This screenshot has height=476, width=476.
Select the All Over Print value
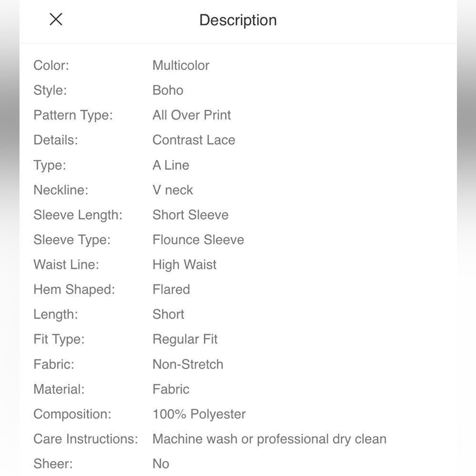tap(191, 115)
